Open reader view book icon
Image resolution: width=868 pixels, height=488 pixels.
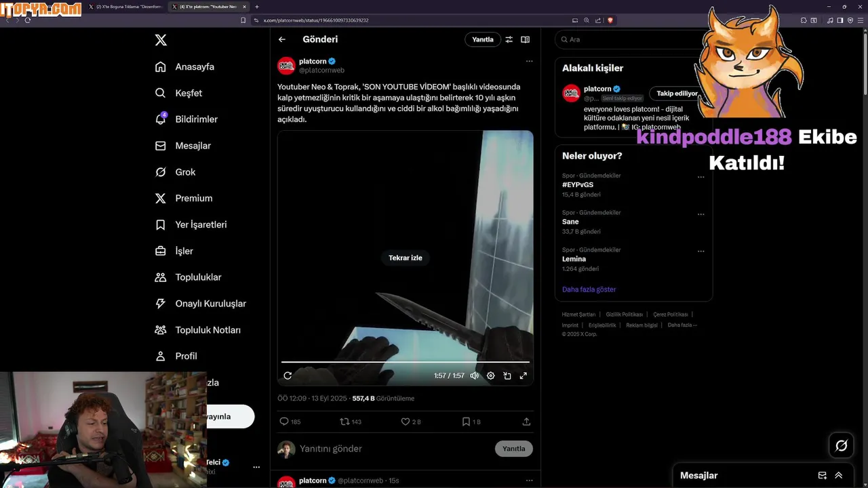pos(525,39)
